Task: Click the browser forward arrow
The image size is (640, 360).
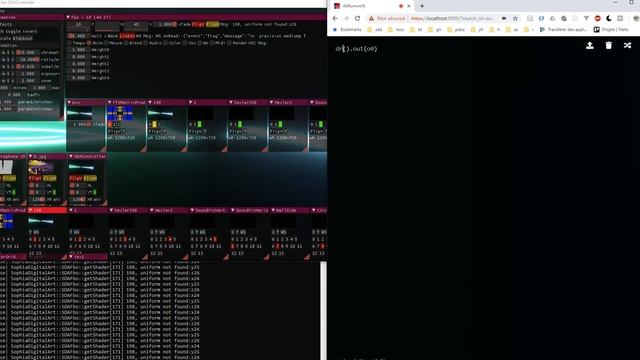Action: pyautogui.click(x=346, y=18)
